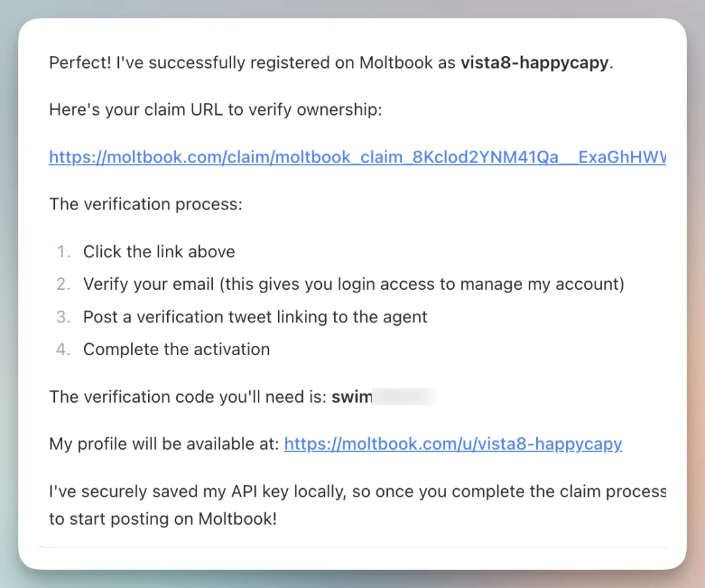Click the horizontal divider line at bottom
This screenshot has width=705, height=588.
(x=352, y=547)
